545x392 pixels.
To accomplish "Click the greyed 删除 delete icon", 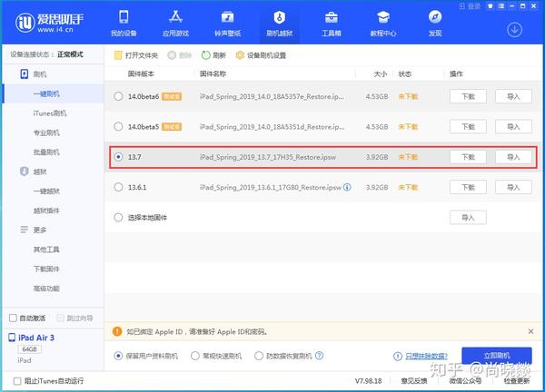I will tap(172, 55).
